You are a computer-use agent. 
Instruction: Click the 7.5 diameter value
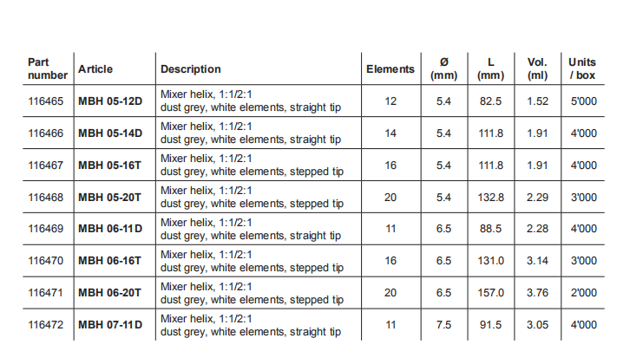[x=443, y=325]
